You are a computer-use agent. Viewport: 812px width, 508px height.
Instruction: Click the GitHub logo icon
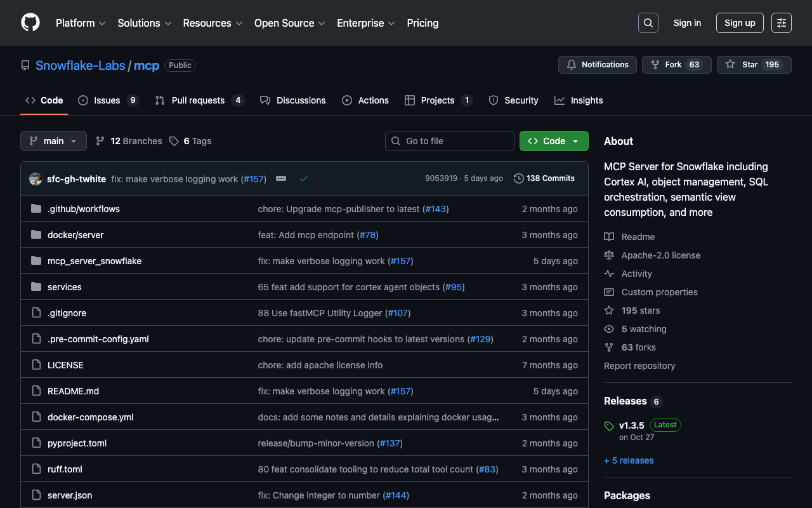coord(30,23)
